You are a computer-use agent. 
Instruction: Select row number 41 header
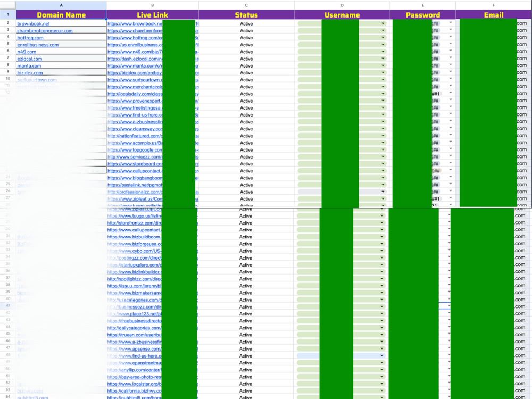(x=8, y=306)
